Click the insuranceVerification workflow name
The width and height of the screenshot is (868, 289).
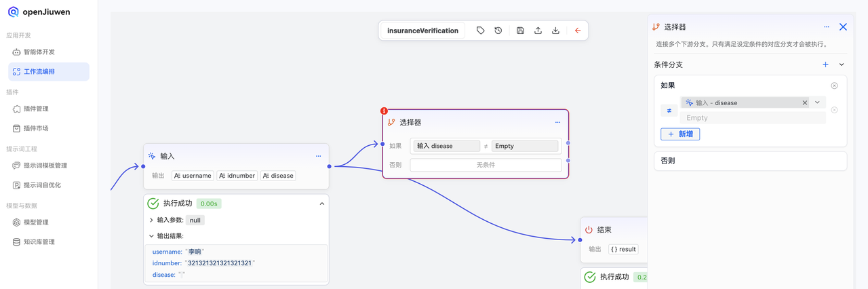[x=422, y=31]
